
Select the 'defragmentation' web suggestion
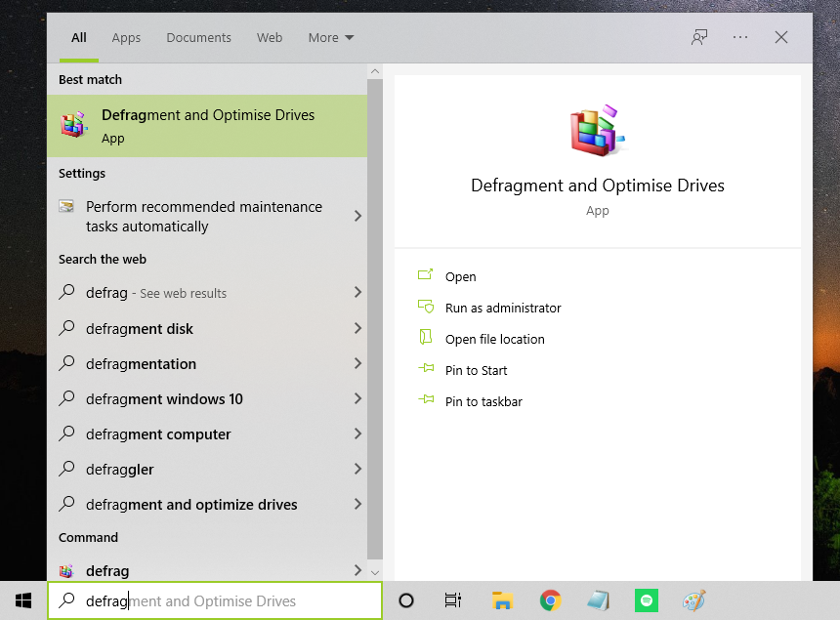pos(207,363)
